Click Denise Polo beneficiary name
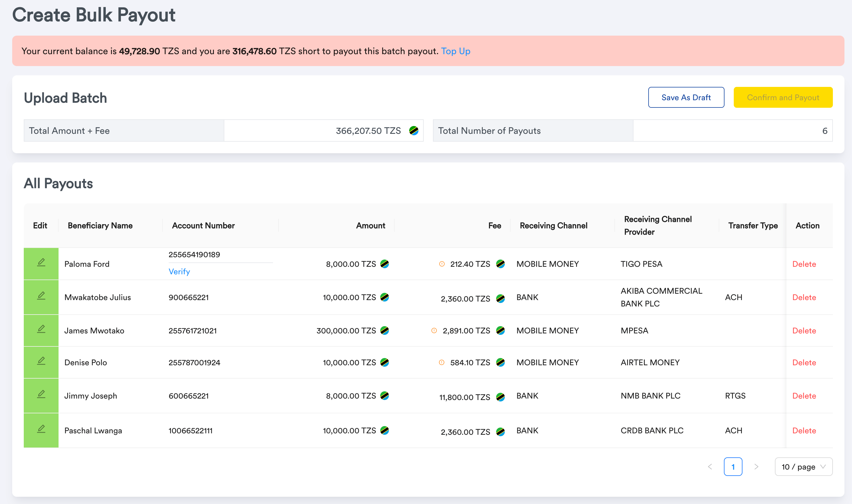 click(85, 362)
